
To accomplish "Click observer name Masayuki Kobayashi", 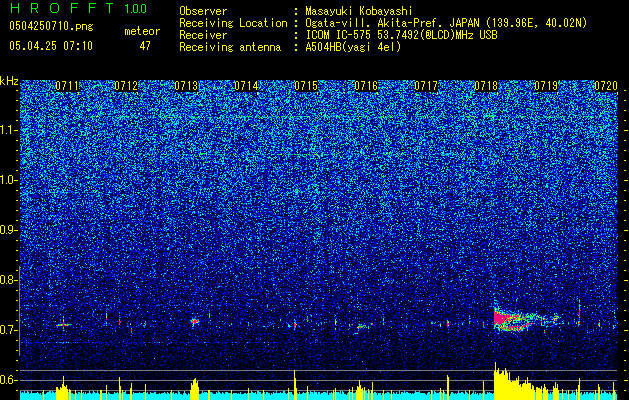I will 359,11.
